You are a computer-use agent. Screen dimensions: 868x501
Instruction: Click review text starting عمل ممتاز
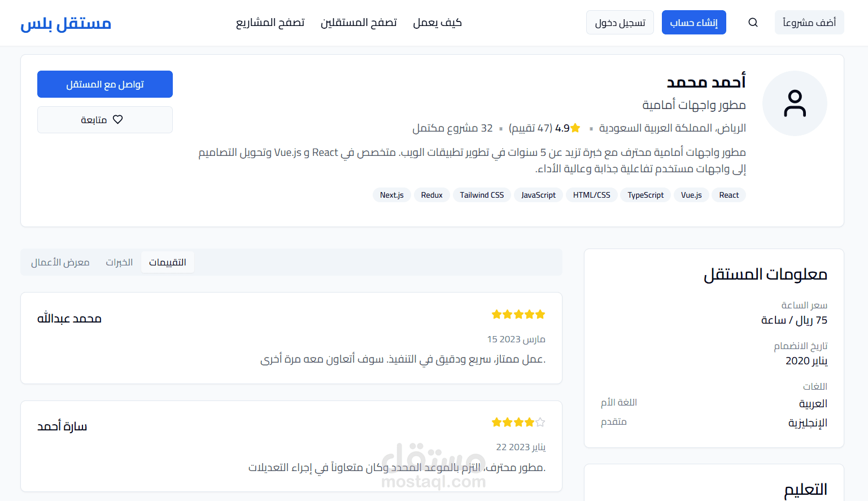click(403, 359)
